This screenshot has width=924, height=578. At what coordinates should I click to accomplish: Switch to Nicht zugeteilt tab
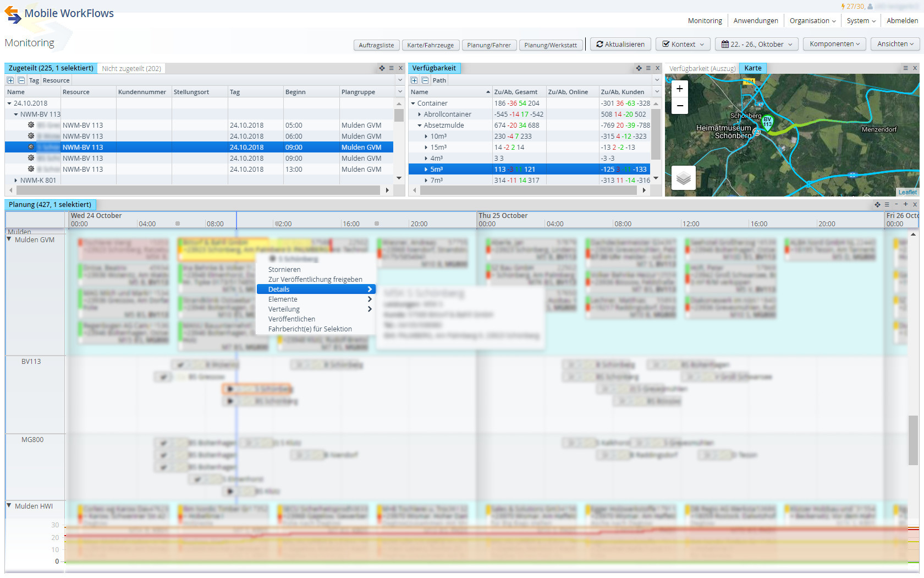[131, 69]
